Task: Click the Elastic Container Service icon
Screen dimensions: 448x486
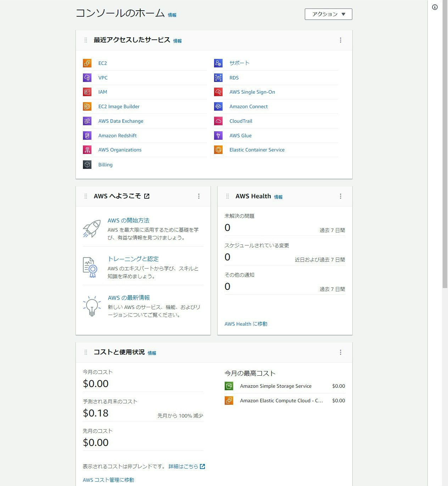Action: (x=218, y=150)
